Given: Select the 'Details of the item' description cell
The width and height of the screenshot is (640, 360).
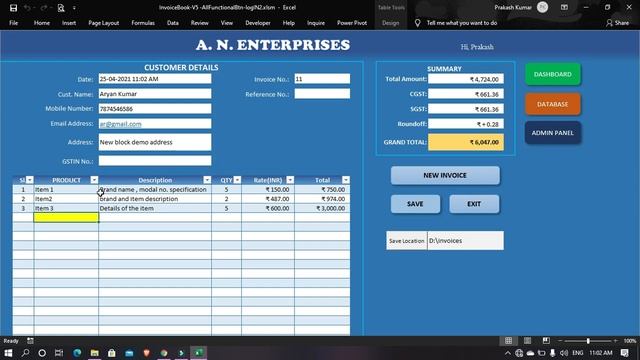Looking at the screenshot, I should coord(155,208).
